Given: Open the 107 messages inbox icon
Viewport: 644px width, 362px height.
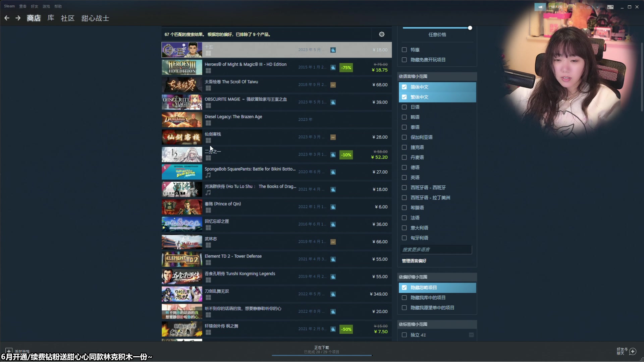Looking at the screenshot, I should click(x=556, y=7).
